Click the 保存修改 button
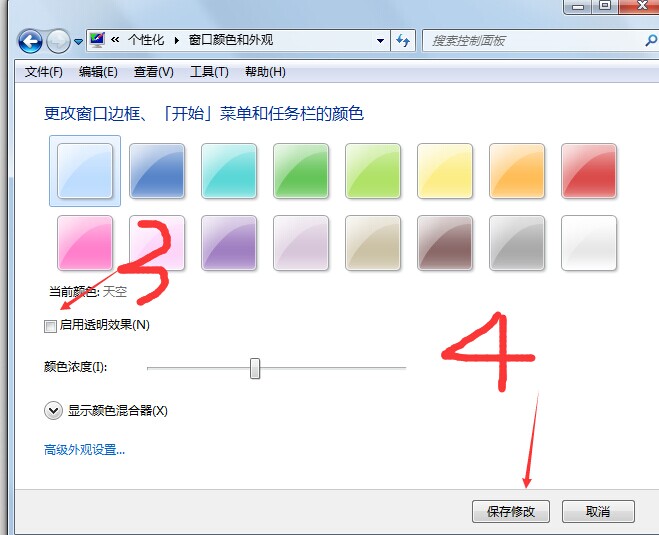 [x=511, y=511]
